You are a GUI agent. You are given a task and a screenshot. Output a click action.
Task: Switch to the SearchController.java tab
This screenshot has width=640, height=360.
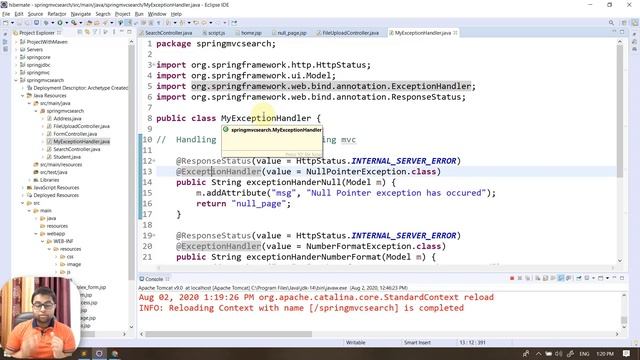coord(168,33)
